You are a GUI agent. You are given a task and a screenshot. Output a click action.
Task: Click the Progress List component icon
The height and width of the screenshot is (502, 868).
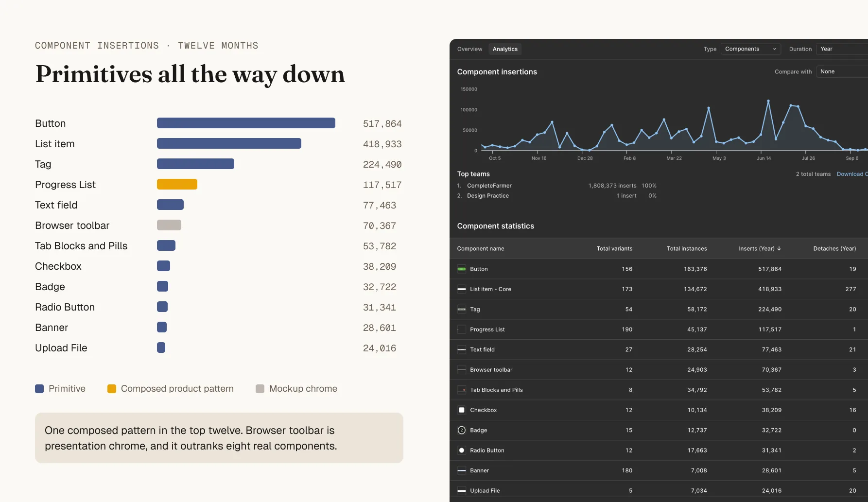[x=462, y=329]
